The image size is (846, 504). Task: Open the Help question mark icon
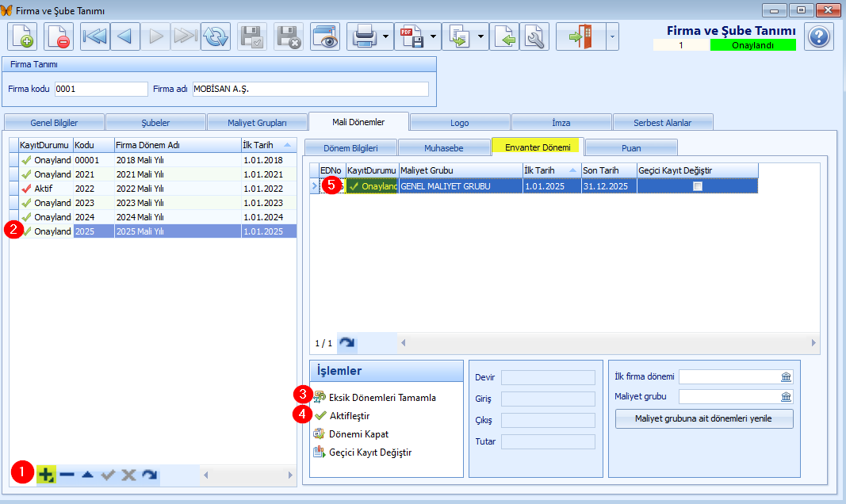[x=818, y=36]
